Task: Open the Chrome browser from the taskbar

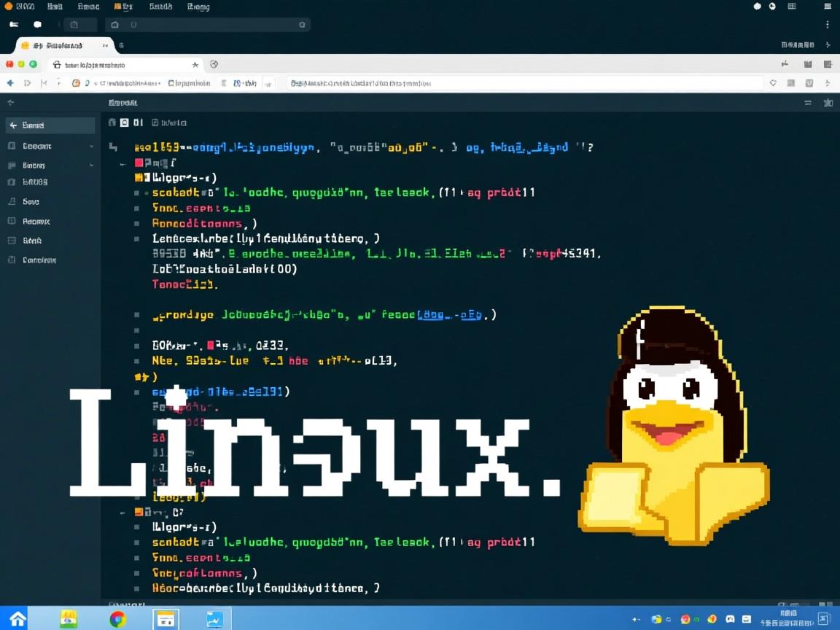Action: pos(117,619)
